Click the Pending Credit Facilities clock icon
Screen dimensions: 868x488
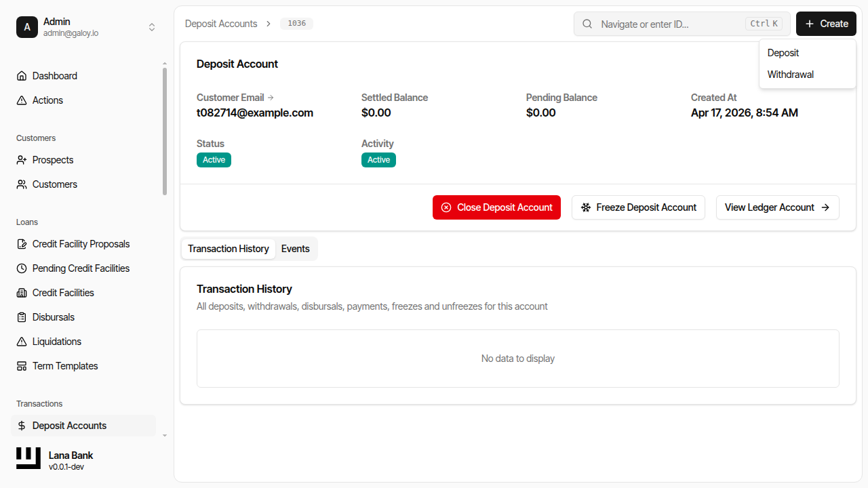pos(22,268)
